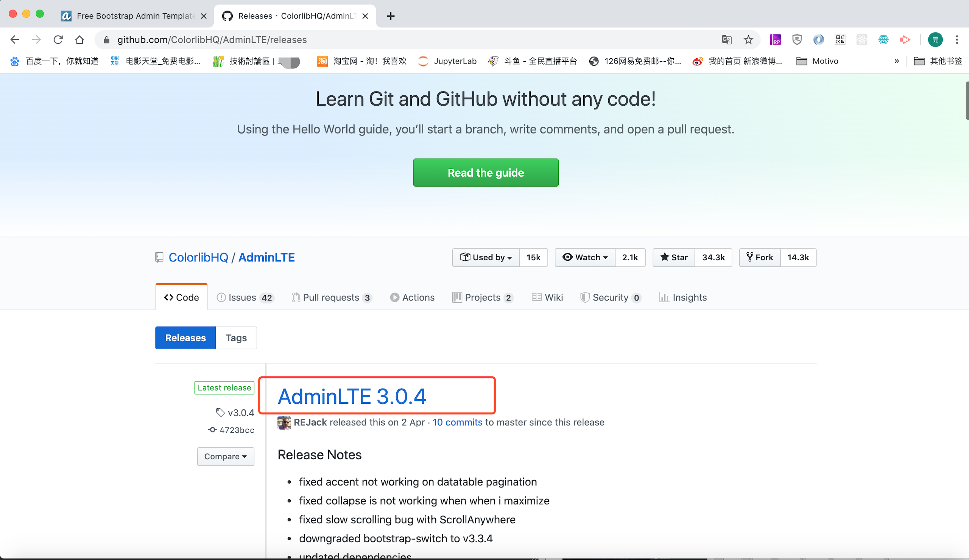Close the Releases ColorlibHQ tab
Screen dimensions: 969x560
point(365,16)
